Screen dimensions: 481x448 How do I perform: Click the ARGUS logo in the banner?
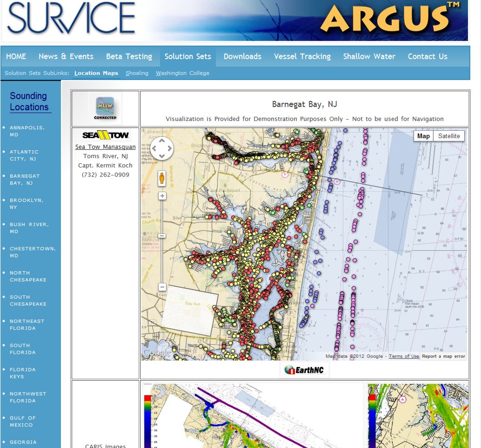[390, 17]
